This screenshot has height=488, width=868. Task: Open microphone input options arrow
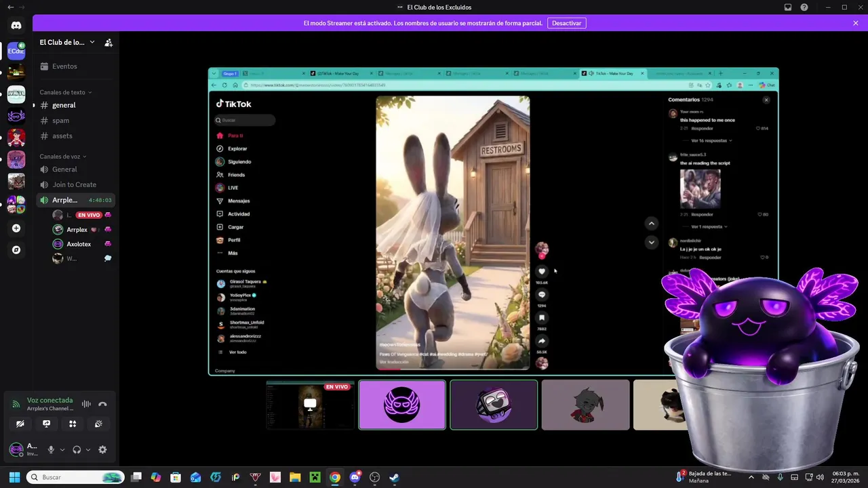click(62, 449)
